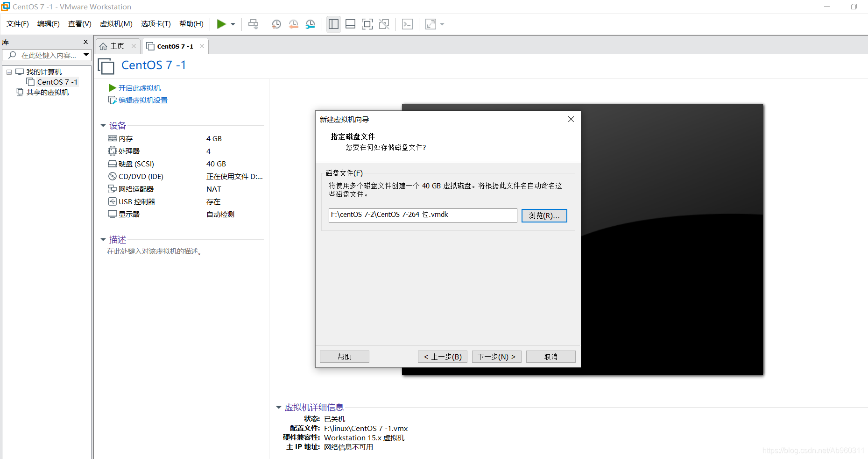Close the CentOS 7 -1 tab
868x459 pixels.
click(202, 46)
